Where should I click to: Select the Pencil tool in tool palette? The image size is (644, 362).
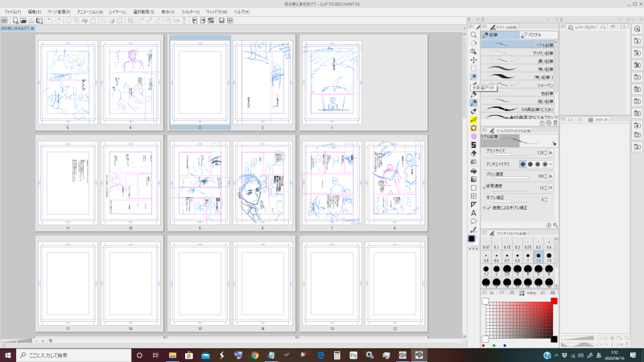coord(473,103)
